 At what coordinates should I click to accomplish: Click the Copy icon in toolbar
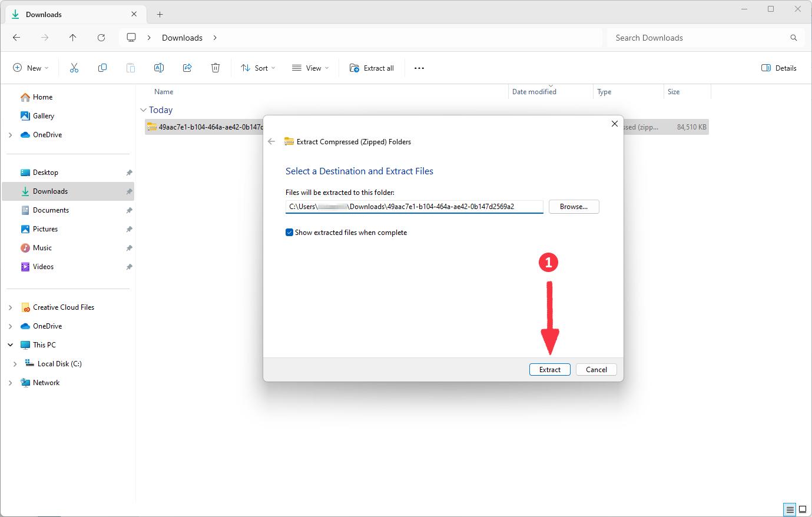coord(102,68)
